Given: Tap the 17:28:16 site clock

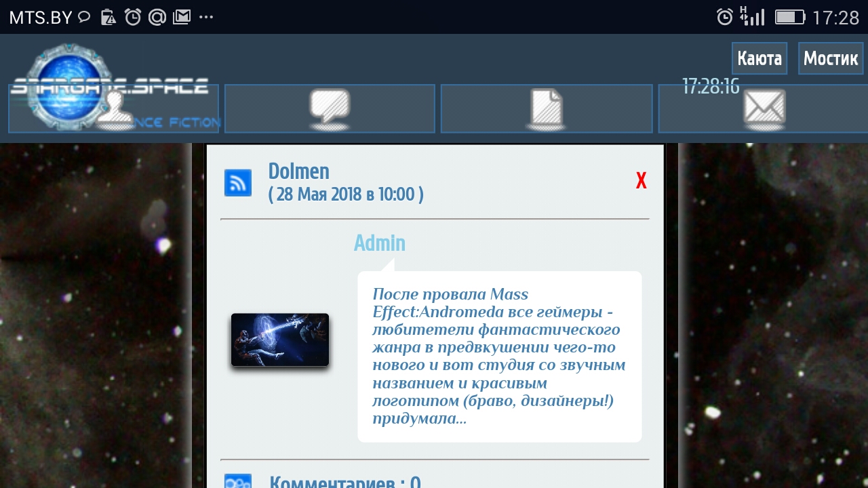Looking at the screenshot, I should pyautogui.click(x=710, y=87).
